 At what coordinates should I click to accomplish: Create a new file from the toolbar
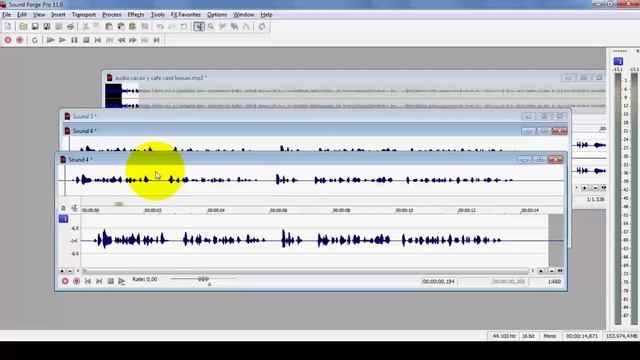(x=8, y=27)
